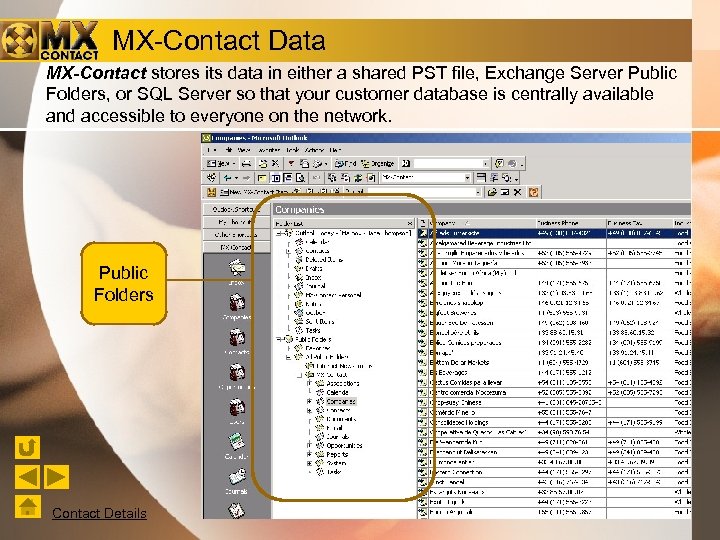
Task: Click the slide return U-turn arrow button
Action: point(27,447)
